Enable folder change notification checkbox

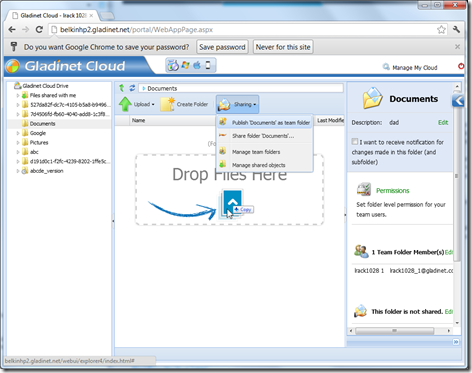click(x=355, y=141)
